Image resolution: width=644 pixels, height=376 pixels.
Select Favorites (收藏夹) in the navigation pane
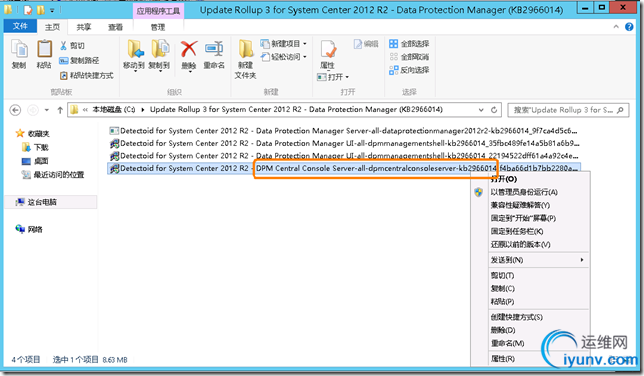click(33, 134)
